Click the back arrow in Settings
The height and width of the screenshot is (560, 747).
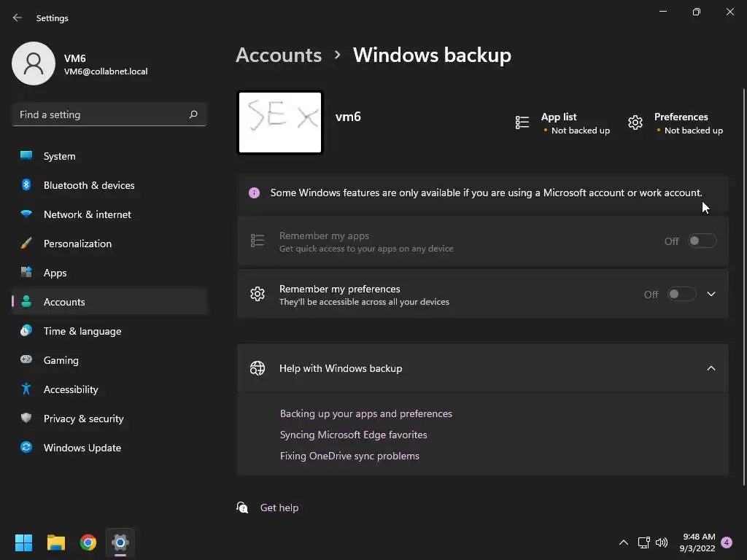pyautogui.click(x=18, y=17)
